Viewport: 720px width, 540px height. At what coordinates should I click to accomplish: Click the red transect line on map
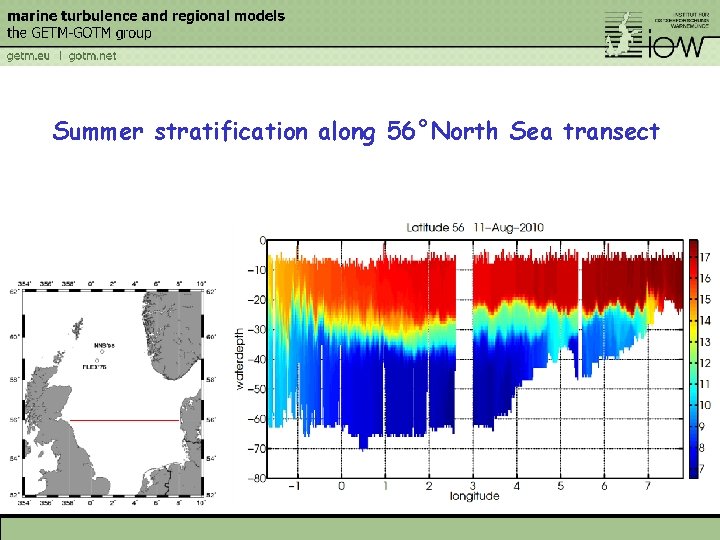coord(124,420)
